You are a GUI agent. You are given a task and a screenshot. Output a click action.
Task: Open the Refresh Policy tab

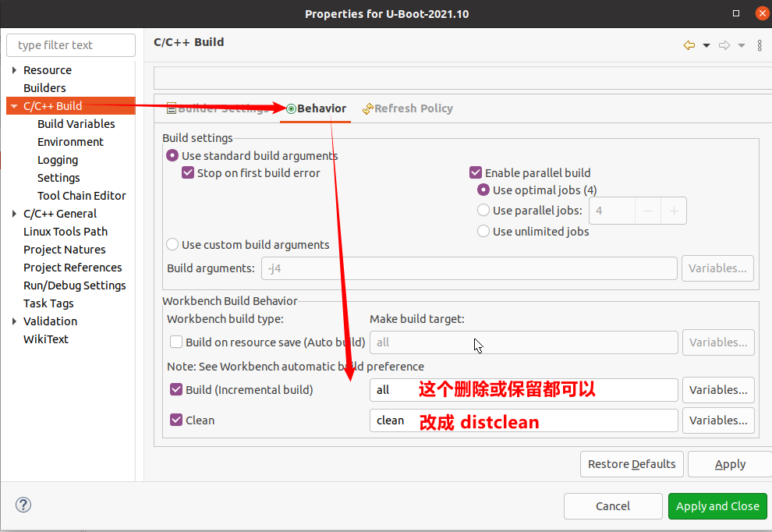pyautogui.click(x=408, y=108)
